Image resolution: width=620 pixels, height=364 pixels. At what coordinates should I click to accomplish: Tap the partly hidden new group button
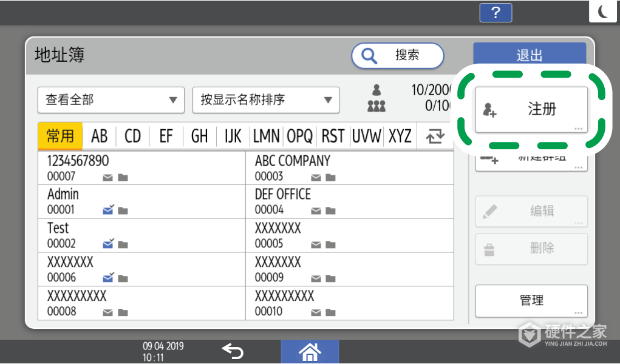[531, 162]
